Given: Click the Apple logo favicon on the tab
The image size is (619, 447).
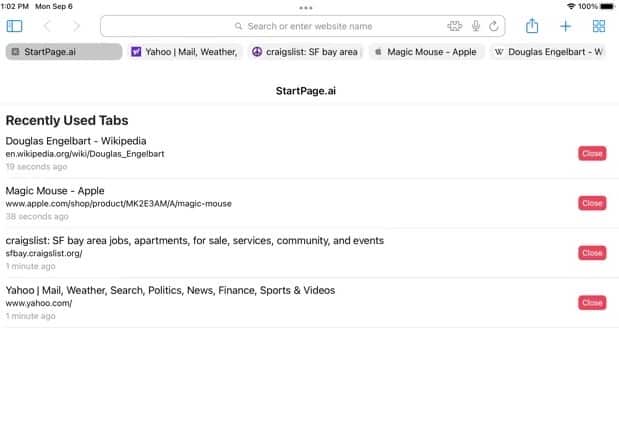Looking at the screenshot, I should pos(378,52).
